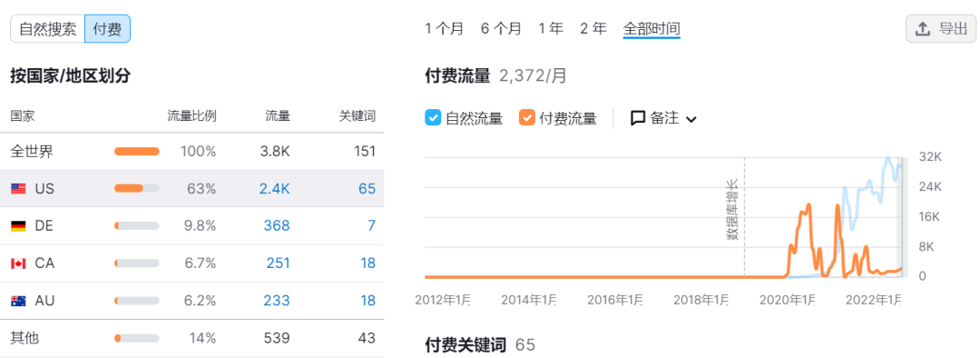Image resolution: width=980 pixels, height=358 pixels.
Task: Click the 32K axis label
Action: pyautogui.click(x=930, y=157)
